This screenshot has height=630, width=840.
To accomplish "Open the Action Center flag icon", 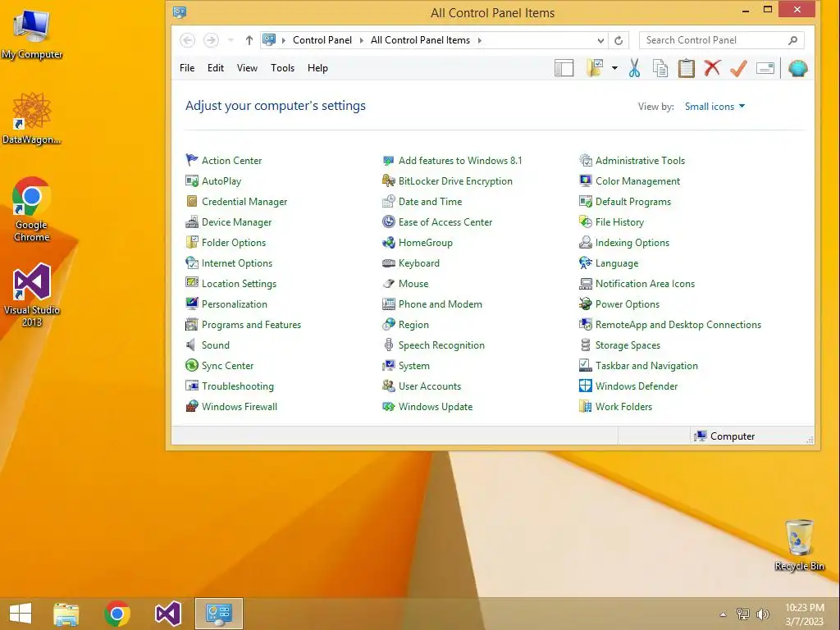I will (191, 160).
